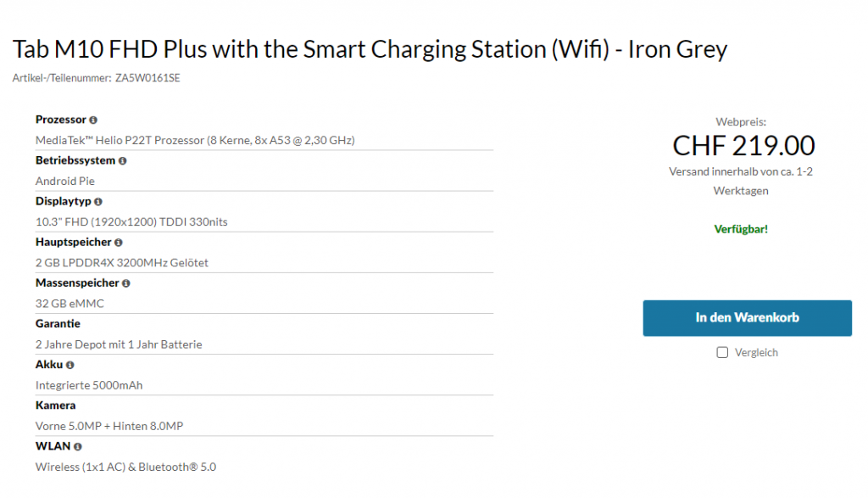Click the info icon next to Prozessor

(93, 120)
